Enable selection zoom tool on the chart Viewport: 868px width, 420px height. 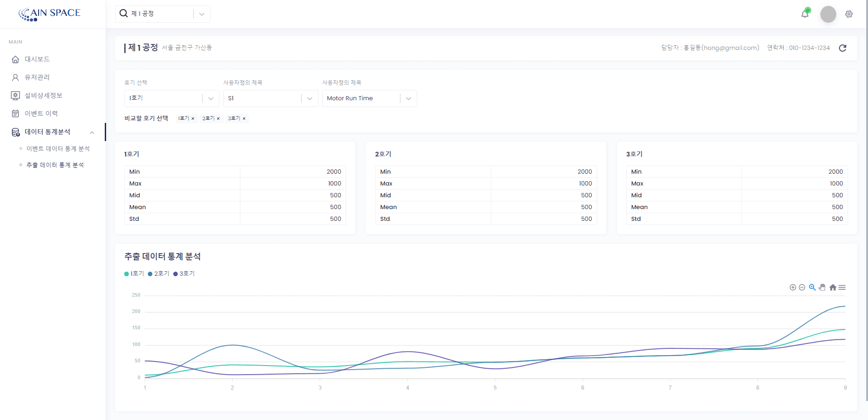812,287
